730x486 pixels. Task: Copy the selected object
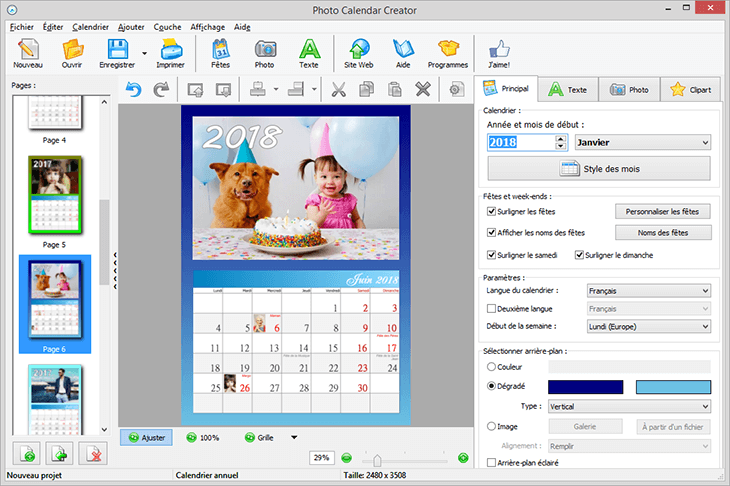(x=366, y=89)
